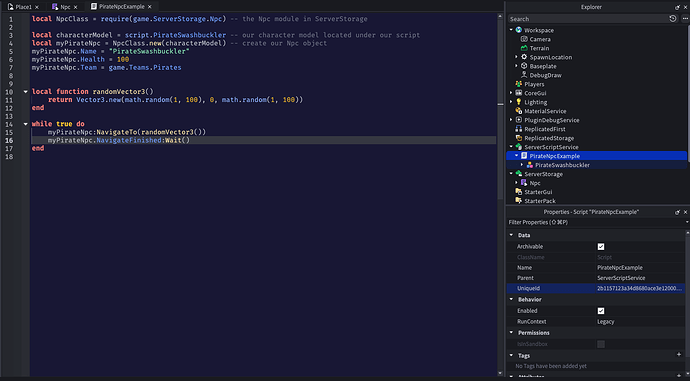Collapse the Tags properties section
This screenshot has width=690, height=381.
click(511, 355)
